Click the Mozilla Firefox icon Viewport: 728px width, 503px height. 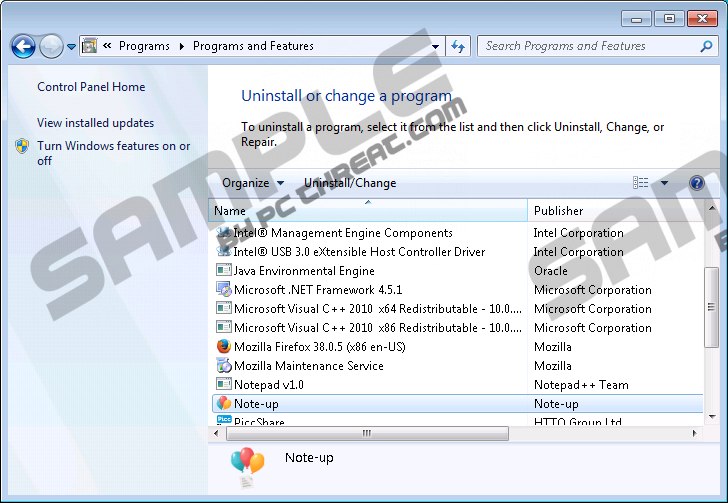(x=224, y=346)
